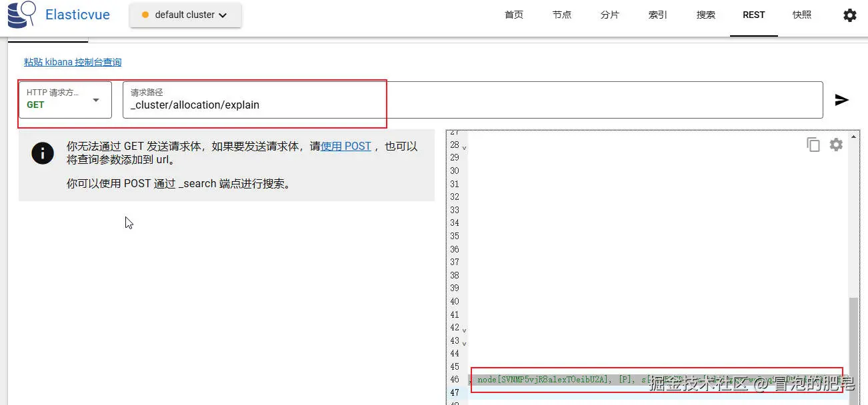Switch to the 分片 tab
The image size is (868, 405).
coord(610,15)
